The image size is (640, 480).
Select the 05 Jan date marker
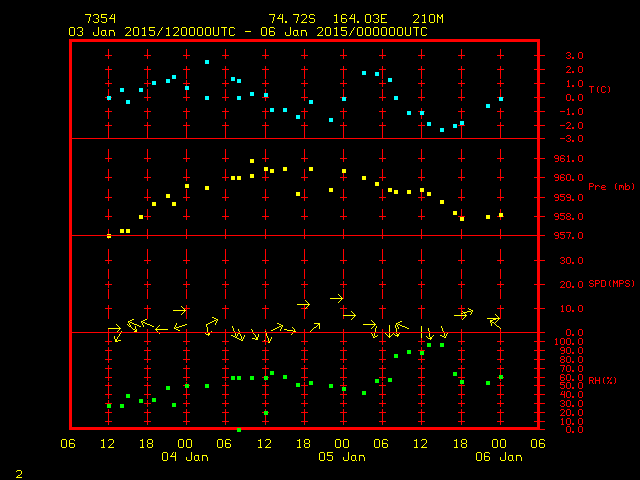pyautogui.click(x=342, y=457)
